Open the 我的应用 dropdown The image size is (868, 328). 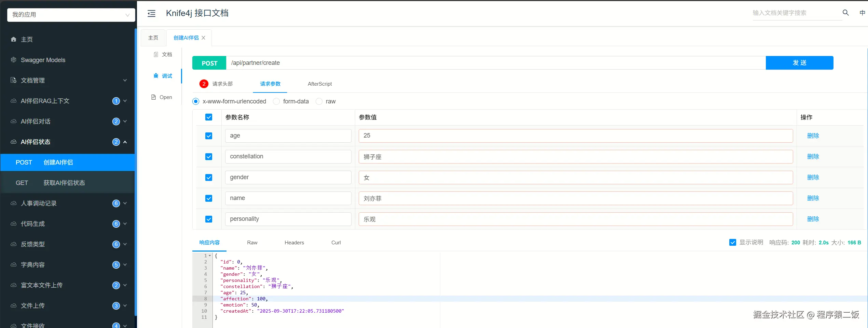[71, 15]
